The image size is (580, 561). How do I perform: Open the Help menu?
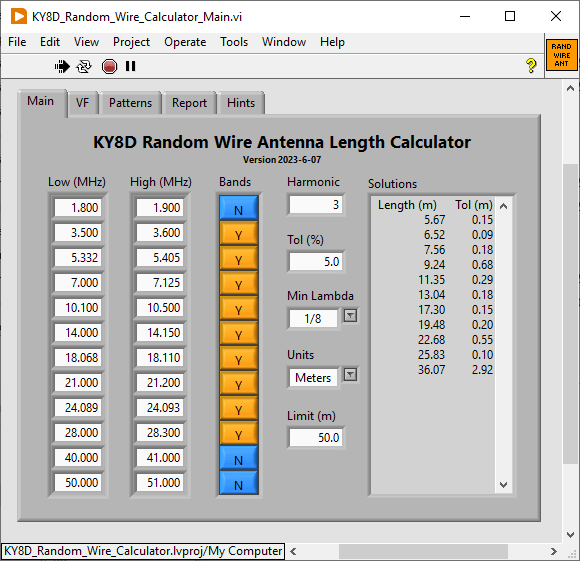tap(332, 42)
